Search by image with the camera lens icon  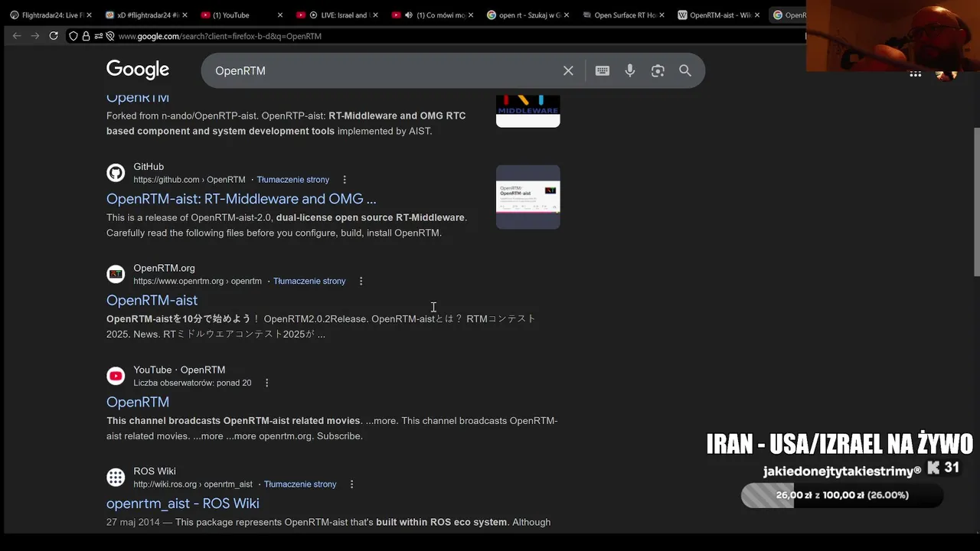(658, 70)
